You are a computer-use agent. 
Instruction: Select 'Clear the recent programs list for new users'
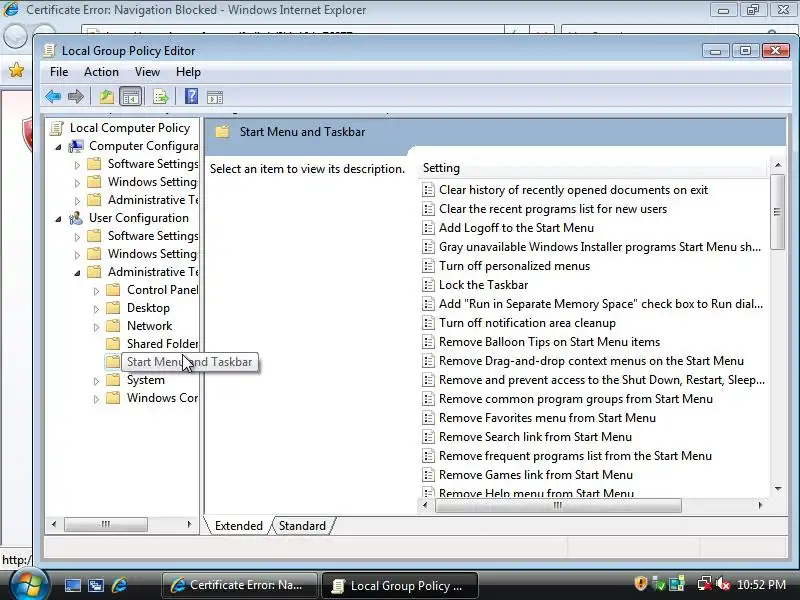tap(553, 209)
